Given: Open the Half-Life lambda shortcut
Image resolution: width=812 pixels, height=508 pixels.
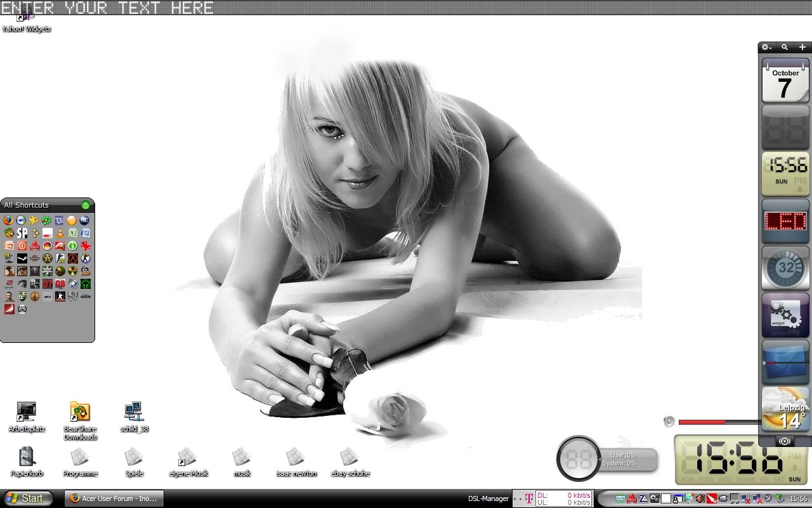Looking at the screenshot, I should [72, 258].
